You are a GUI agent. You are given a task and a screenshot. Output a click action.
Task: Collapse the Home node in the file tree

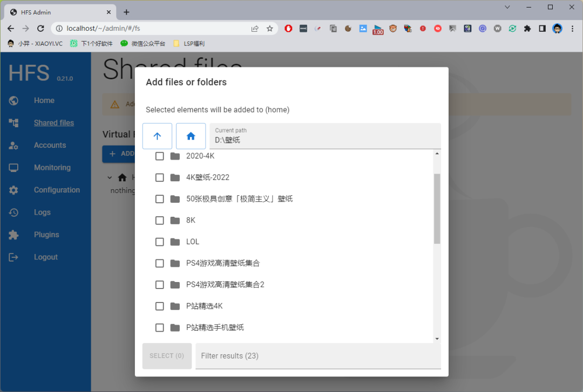(x=110, y=177)
